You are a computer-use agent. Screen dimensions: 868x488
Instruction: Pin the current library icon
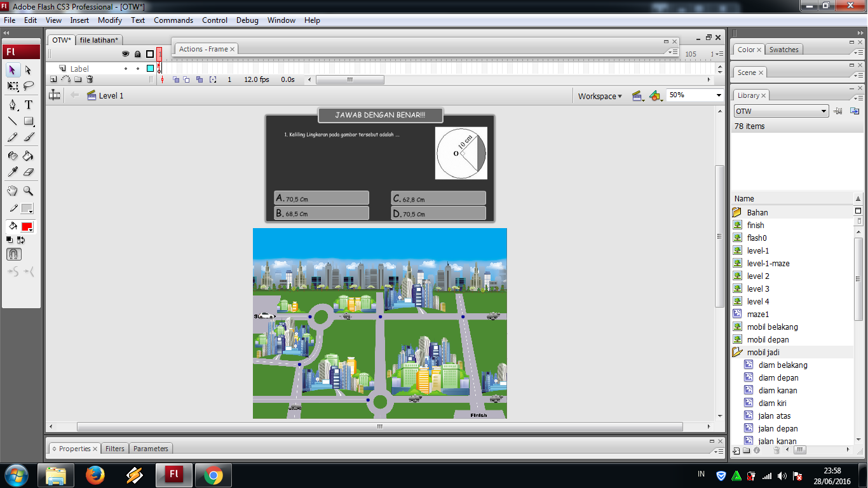pos(838,111)
